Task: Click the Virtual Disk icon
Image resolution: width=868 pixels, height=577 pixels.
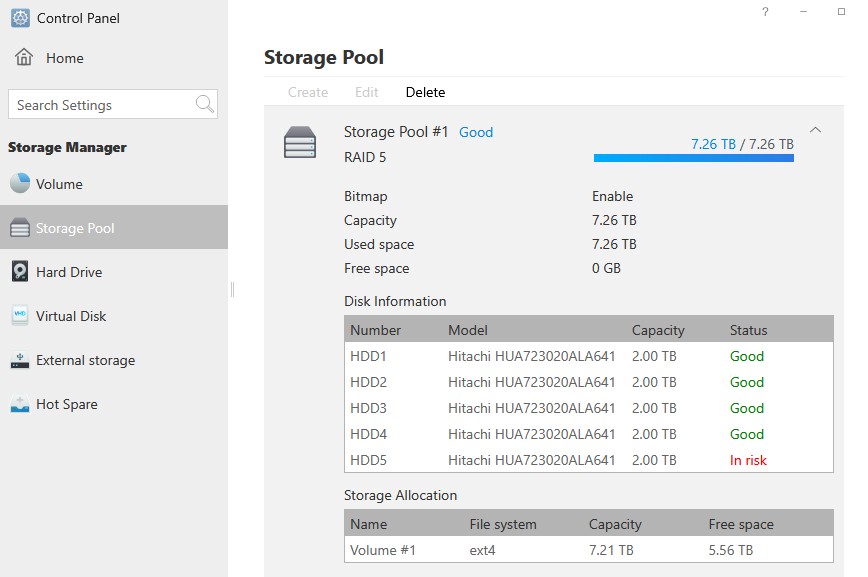Action: [x=20, y=316]
